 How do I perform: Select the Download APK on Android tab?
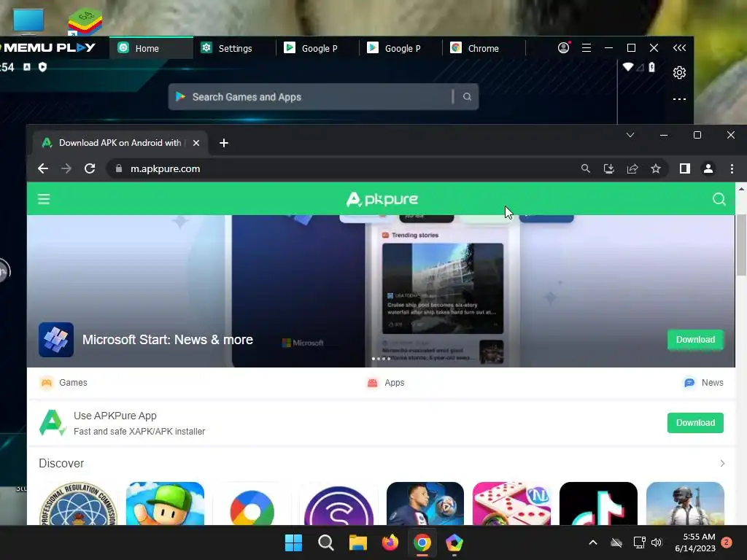pyautogui.click(x=120, y=143)
